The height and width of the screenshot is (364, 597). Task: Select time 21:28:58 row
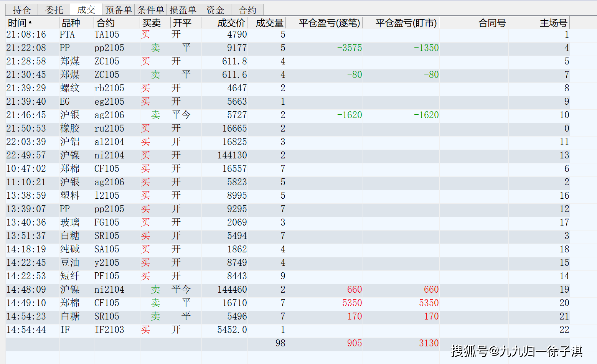pyautogui.click(x=26, y=61)
